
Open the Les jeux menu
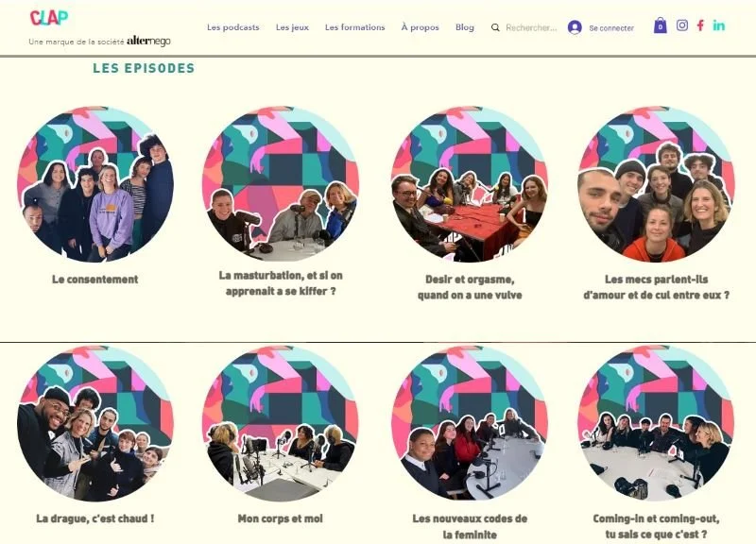pos(292,27)
